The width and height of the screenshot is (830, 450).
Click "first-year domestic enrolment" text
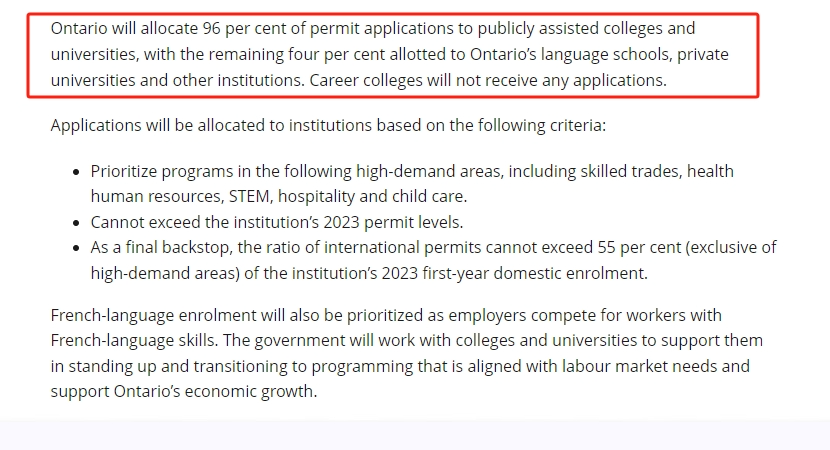[534, 273]
